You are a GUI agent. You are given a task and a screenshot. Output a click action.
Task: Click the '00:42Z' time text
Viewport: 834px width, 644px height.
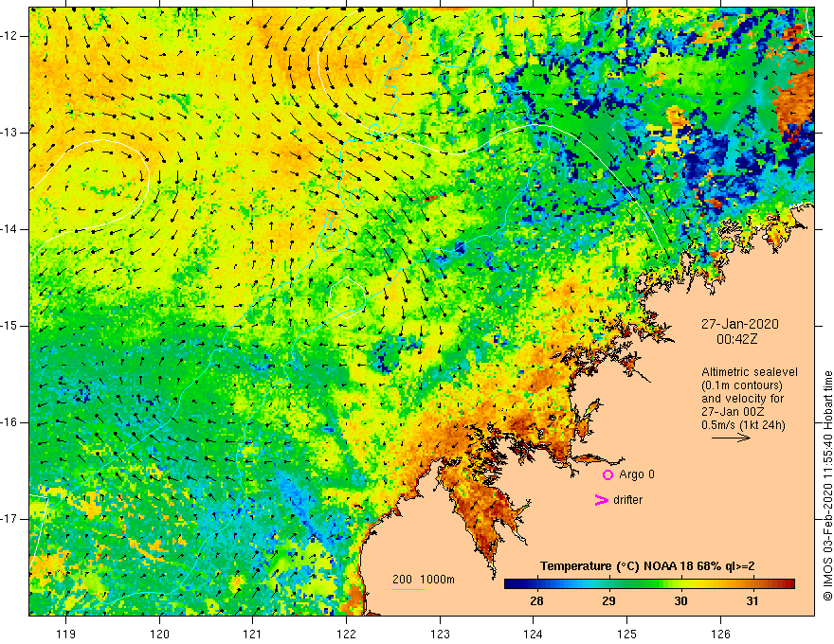pyautogui.click(x=736, y=339)
